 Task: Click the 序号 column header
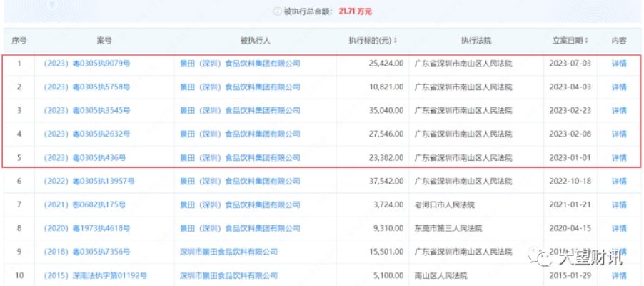point(19,41)
